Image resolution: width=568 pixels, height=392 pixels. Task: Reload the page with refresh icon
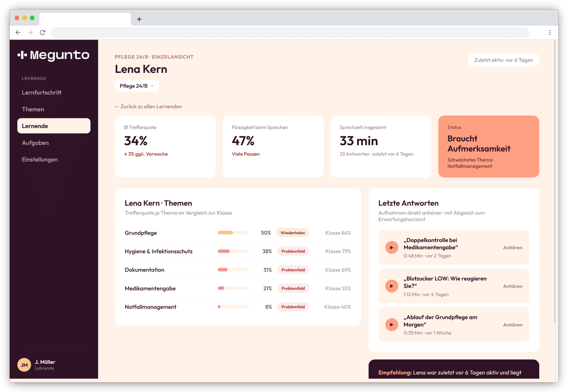[x=43, y=32]
